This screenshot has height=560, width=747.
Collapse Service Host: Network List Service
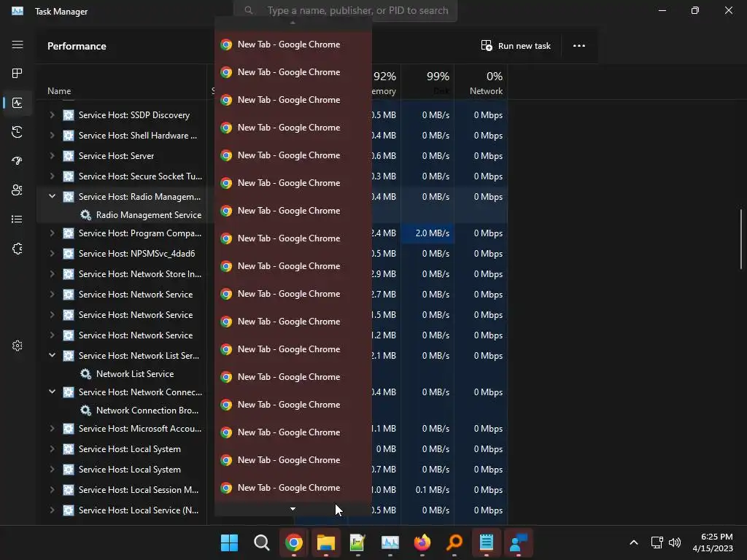click(52, 355)
